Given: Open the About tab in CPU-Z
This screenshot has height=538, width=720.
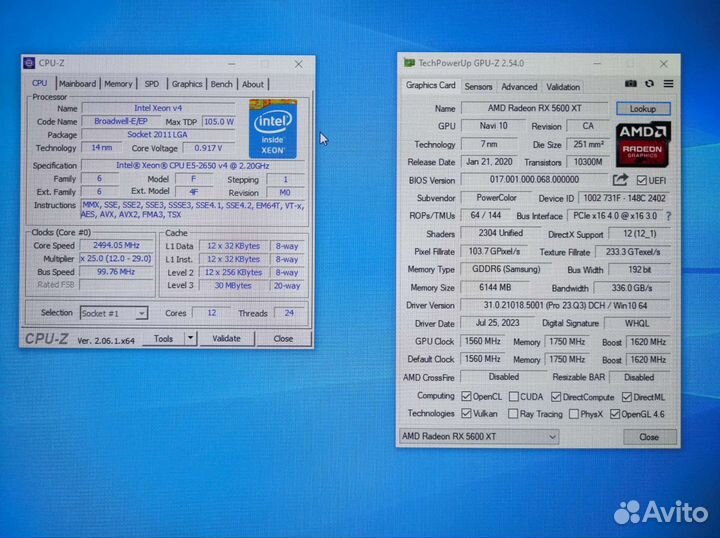Looking at the screenshot, I should click(x=253, y=84).
